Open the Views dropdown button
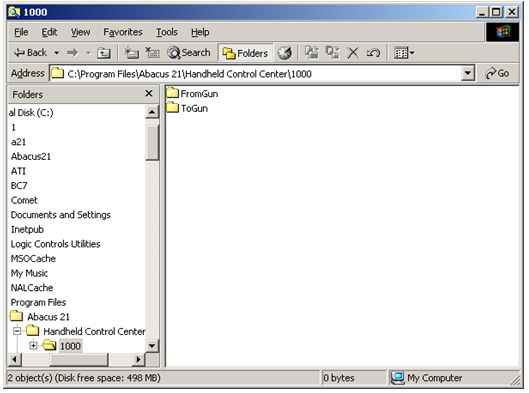The width and height of the screenshot is (529, 393). click(x=404, y=53)
